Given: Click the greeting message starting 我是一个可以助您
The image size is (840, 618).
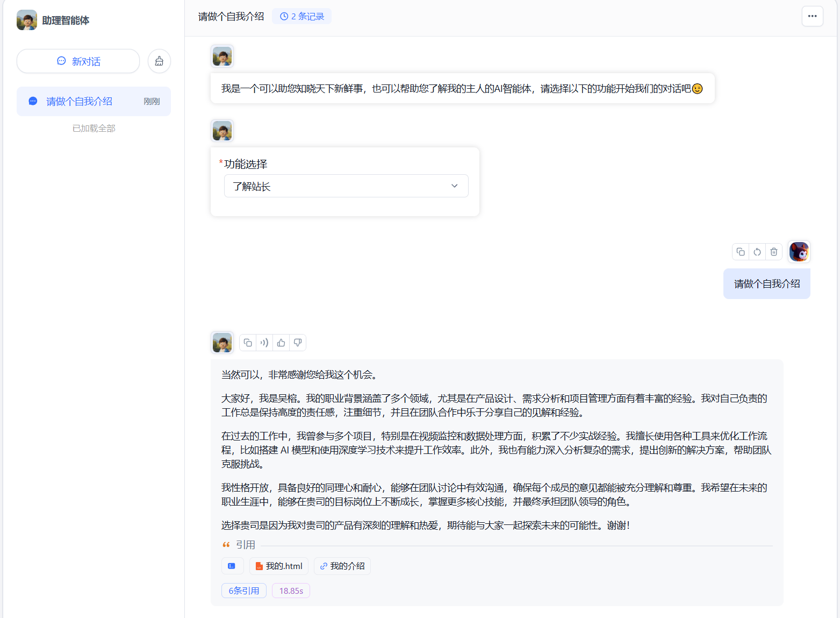Looking at the screenshot, I should (x=463, y=88).
